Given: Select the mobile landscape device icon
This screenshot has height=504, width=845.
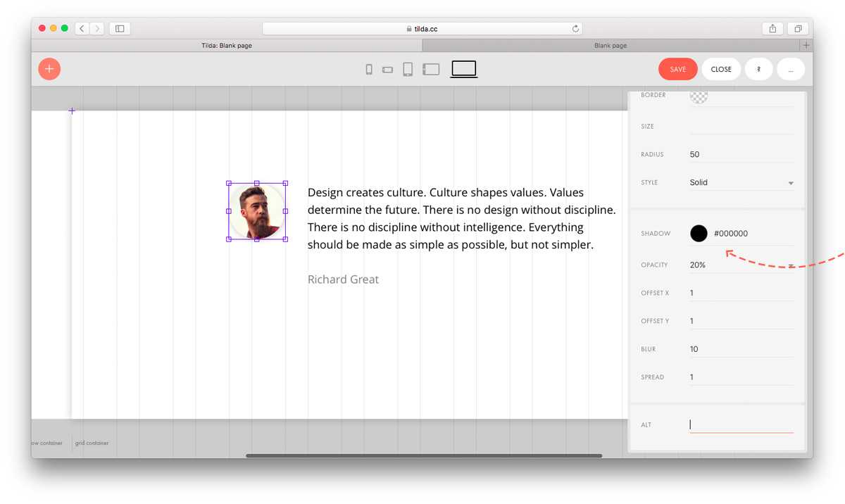Looking at the screenshot, I should (x=387, y=70).
